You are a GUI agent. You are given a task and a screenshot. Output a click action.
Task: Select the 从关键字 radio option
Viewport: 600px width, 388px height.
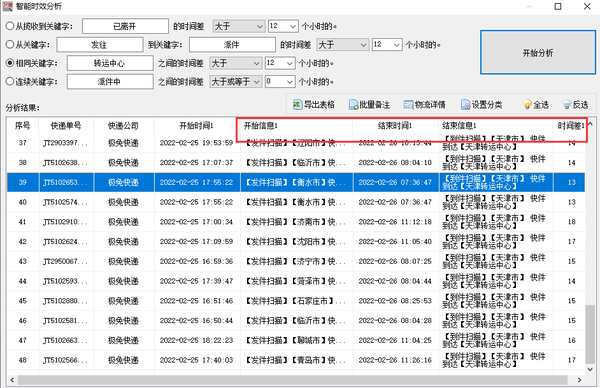click(10, 44)
